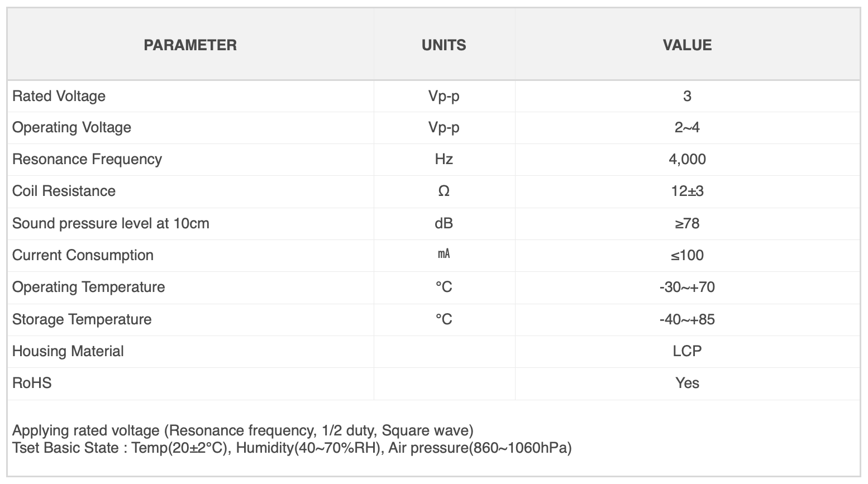Click the Resonance Frequency label
Viewport: 868px width, 484px height.
coord(87,159)
